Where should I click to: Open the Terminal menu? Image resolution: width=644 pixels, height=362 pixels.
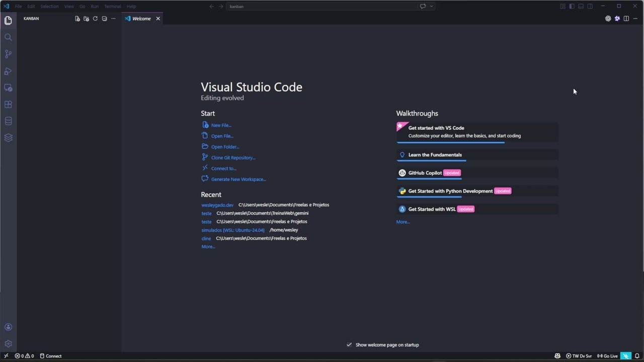click(112, 7)
